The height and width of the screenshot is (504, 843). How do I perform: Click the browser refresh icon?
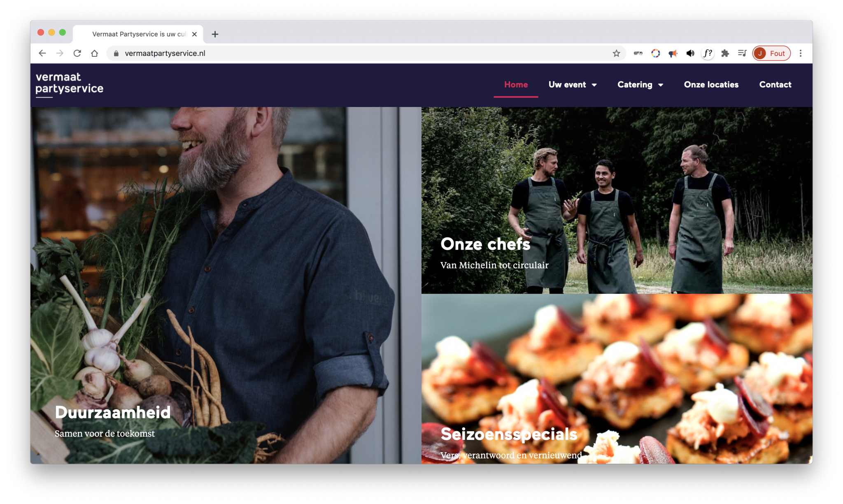[x=77, y=53]
